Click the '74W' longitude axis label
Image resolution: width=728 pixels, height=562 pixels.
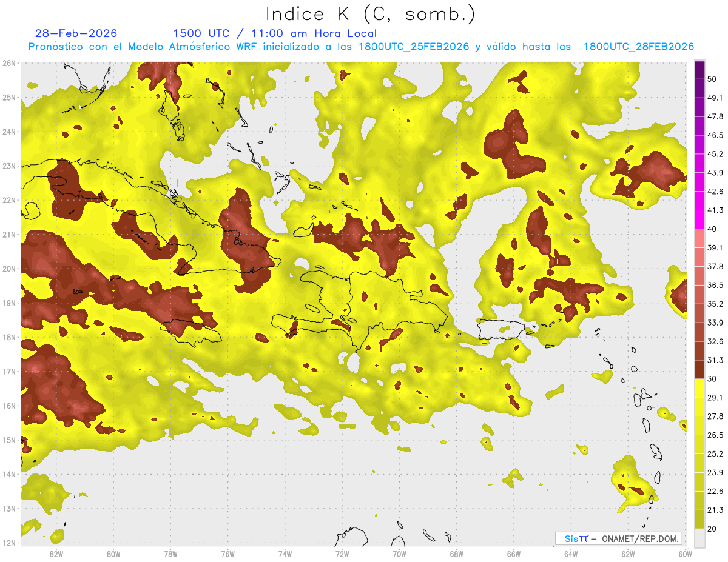[285, 554]
